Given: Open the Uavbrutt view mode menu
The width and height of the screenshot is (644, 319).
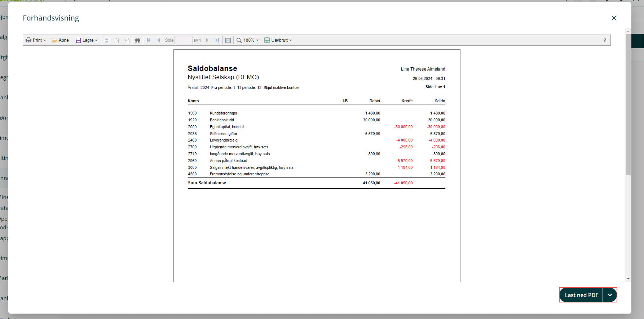Looking at the screenshot, I should (278, 40).
